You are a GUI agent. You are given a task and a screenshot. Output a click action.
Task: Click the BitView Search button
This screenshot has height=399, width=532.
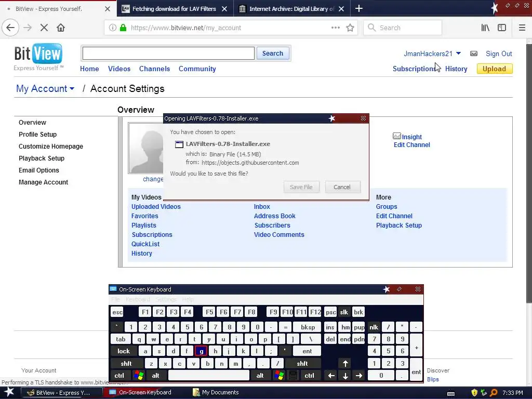pos(272,54)
